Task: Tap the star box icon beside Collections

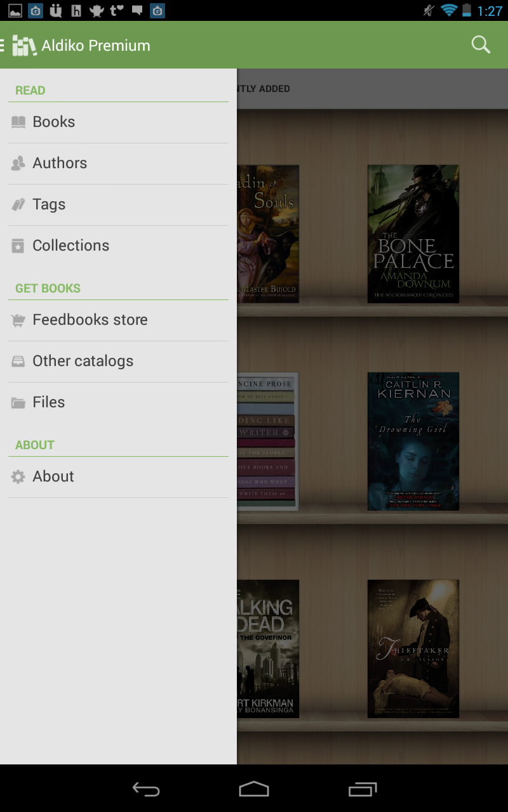Action: [18, 246]
